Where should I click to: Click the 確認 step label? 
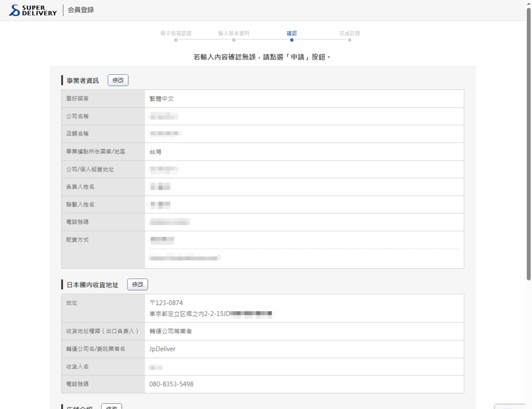point(292,33)
